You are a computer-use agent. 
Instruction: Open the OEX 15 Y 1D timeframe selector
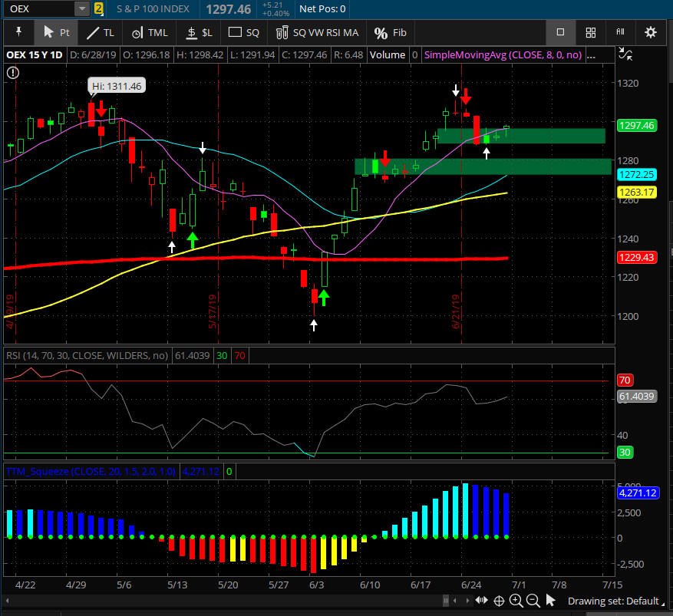35,55
